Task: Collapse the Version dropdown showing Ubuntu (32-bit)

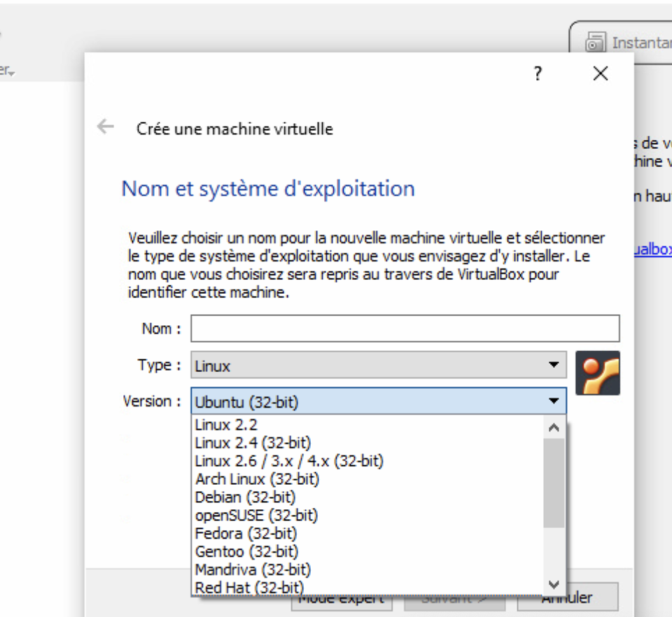Action: point(379,402)
